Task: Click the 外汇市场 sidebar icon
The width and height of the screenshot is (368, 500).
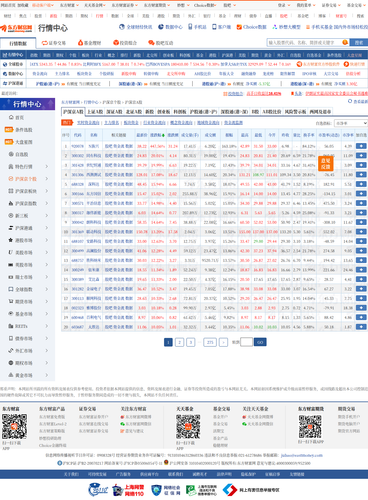Action: click(11, 350)
